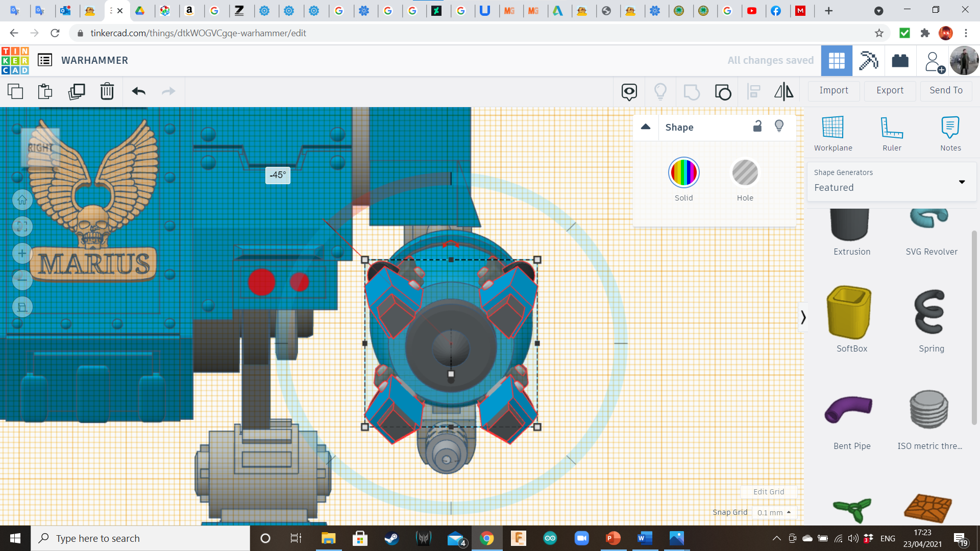Click the Undo arrow
The width and height of the screenshot is (980, 551).
[139, 92]
